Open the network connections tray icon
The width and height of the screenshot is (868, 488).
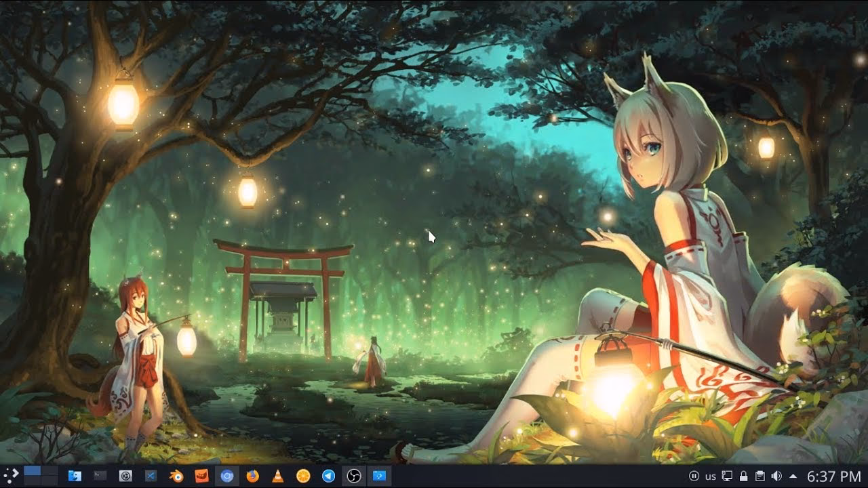click(727, 476)
